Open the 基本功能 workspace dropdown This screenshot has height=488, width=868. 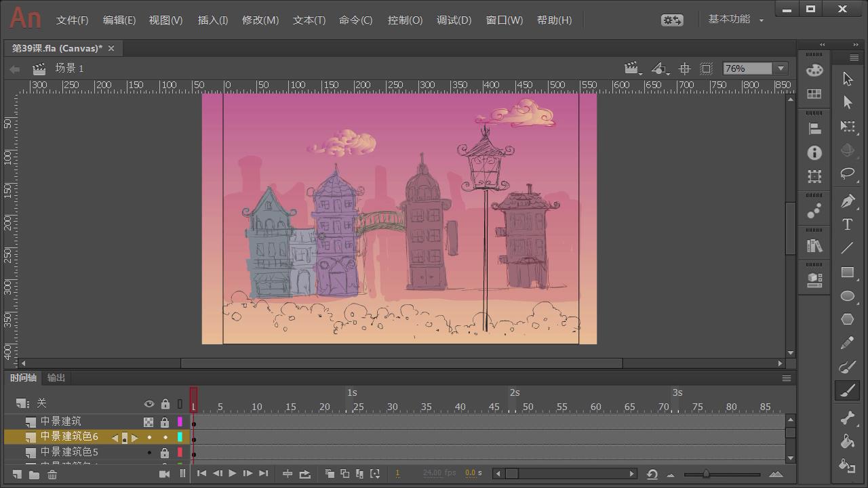pyautogui.click(x=736, y=20)
